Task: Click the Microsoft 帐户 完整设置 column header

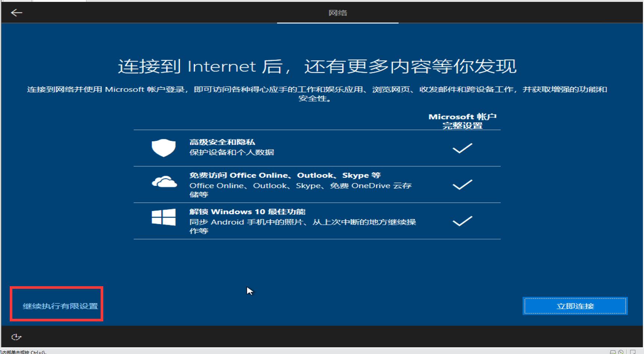Action: (x=463, y=121)
